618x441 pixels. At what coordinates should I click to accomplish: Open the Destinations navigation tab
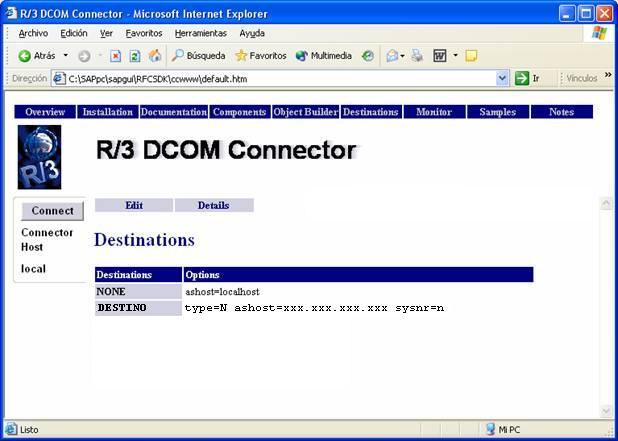[x=371, y=112]
